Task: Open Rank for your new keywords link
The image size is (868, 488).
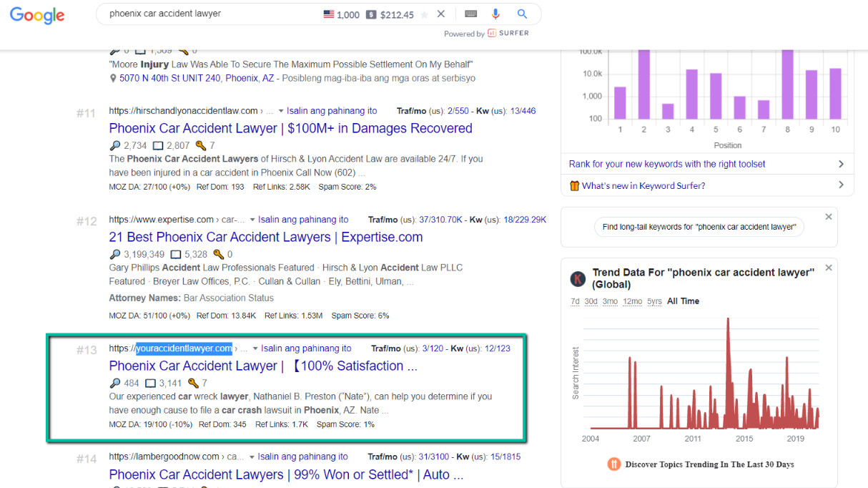Action: pos(666,164)
